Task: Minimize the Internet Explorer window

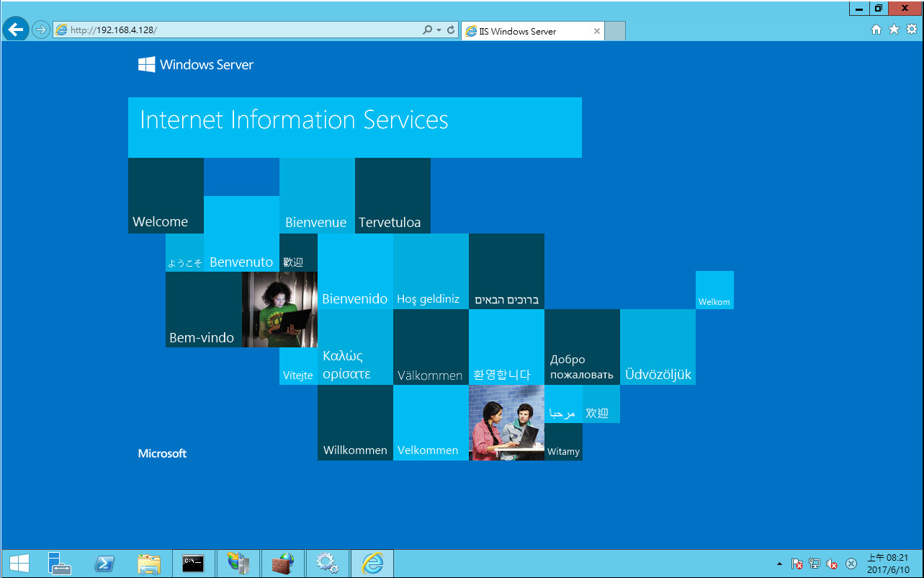Action: tap(859, 8)
